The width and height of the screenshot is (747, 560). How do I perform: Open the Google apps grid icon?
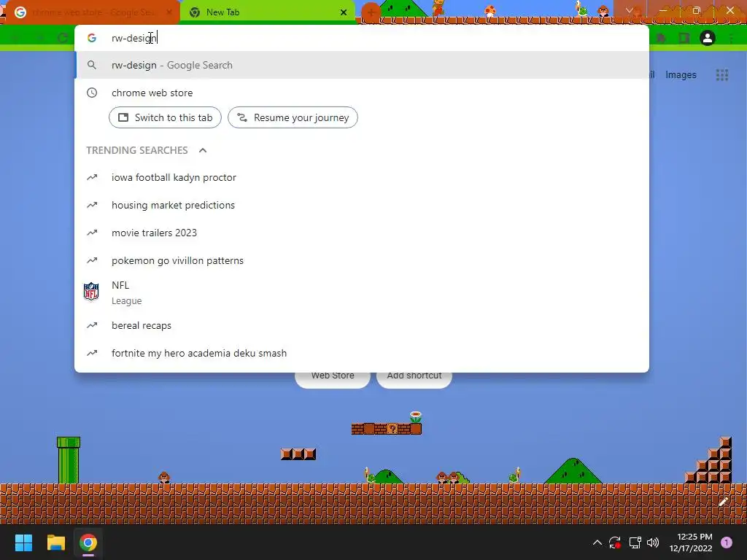(722, 75)
